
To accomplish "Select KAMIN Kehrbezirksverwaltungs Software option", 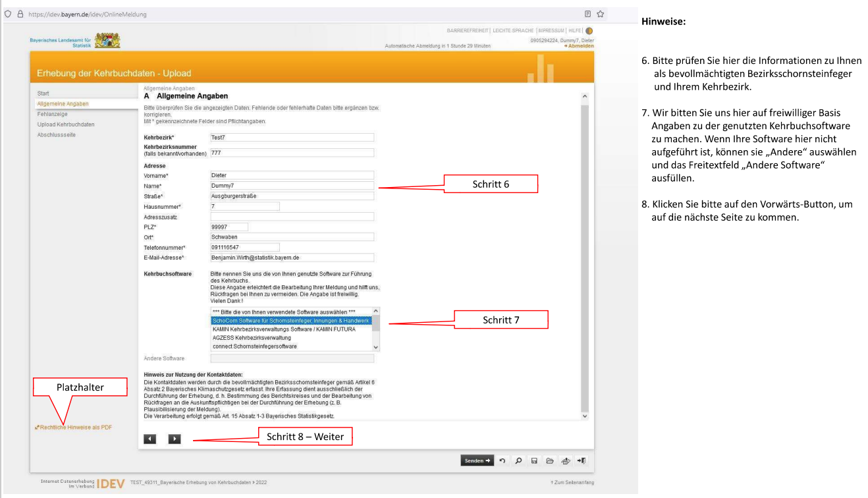I will (291, 329).
